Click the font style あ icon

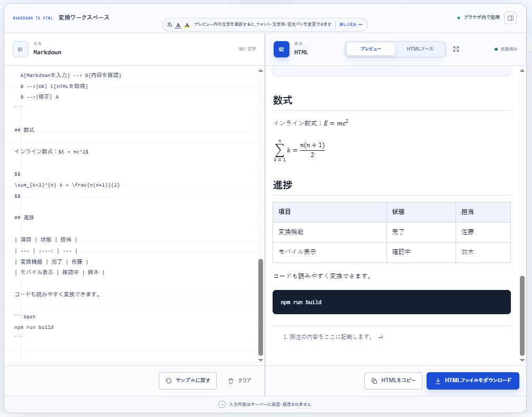tap(170, 24)
